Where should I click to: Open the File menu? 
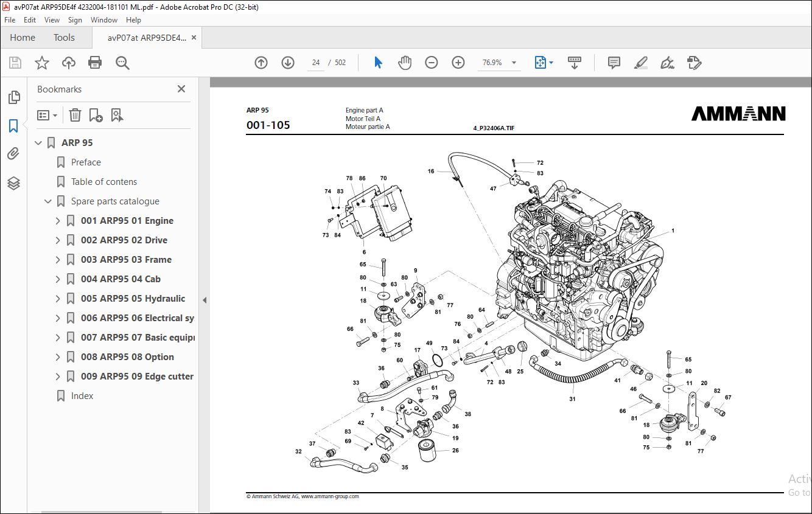coord(10,20)
